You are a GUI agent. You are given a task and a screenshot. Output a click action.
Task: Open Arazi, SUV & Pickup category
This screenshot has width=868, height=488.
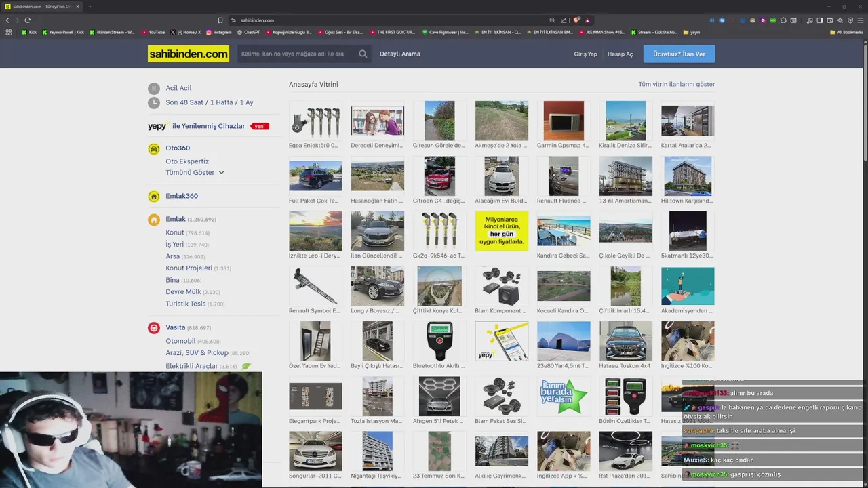tap(197, 353)
